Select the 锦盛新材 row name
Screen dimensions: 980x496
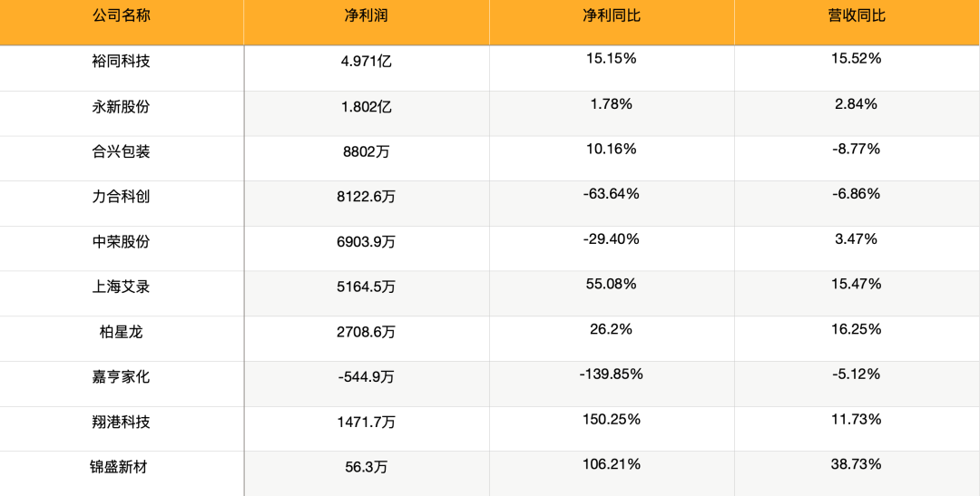(122, 467)
